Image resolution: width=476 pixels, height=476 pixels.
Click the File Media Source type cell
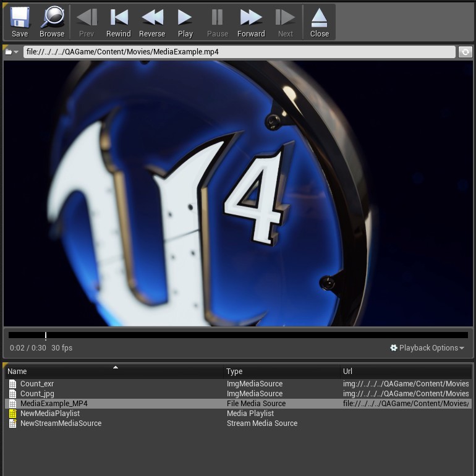256,404
